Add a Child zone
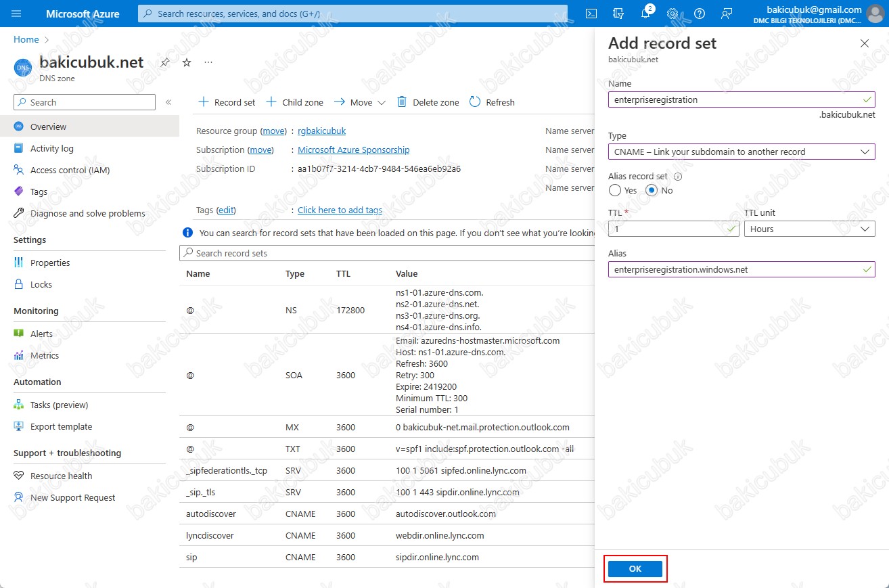889x588 pixels. pyautogui.click(x=294, y=102)
